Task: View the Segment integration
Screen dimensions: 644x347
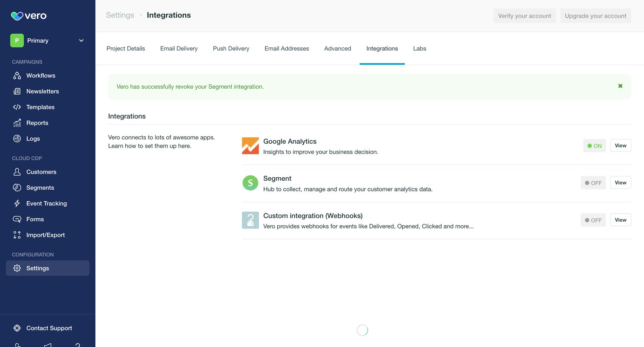Action: tap(621, 182)
